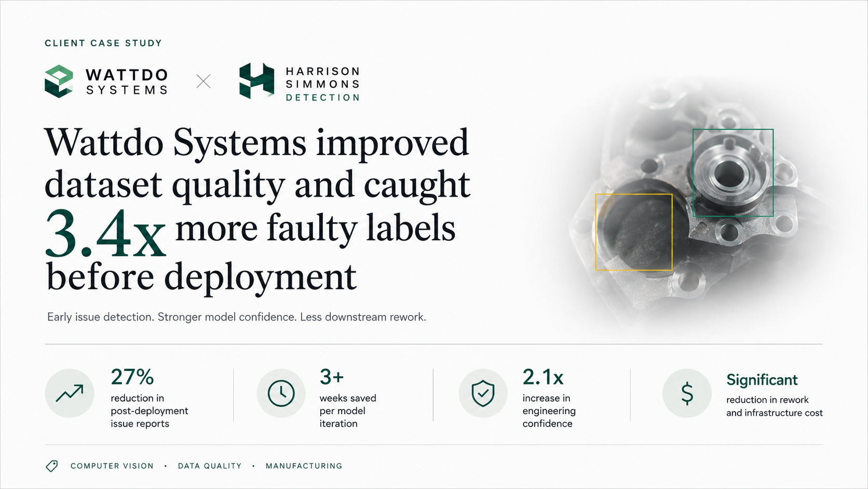Viewport: 868px width, 489px height.
Task: Click the 27% statistic
Action: [132, 377]
